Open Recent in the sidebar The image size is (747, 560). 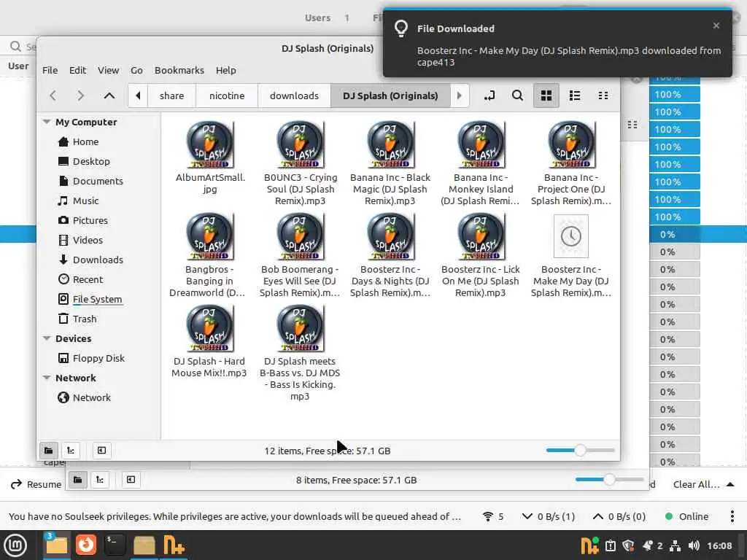click(x=88, y=279)
